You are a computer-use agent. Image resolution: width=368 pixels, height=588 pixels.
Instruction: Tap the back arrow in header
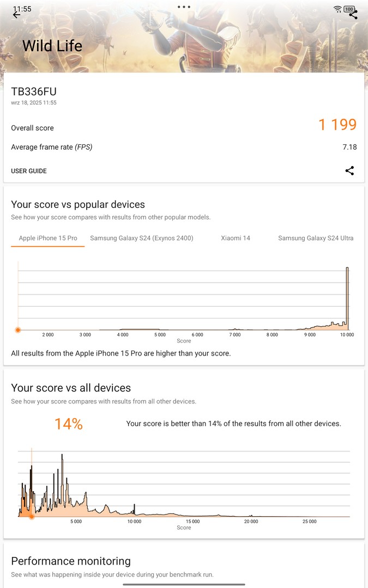[16, 15]
